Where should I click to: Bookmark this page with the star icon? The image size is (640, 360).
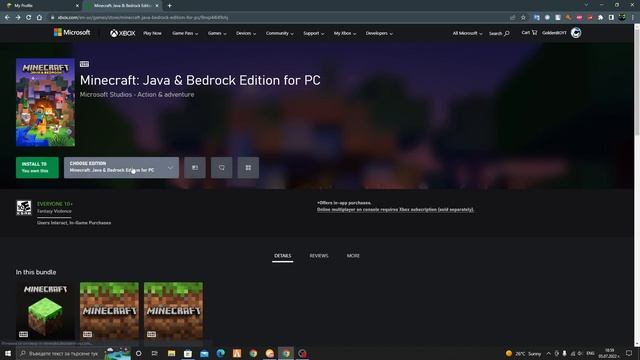(523, 18)
